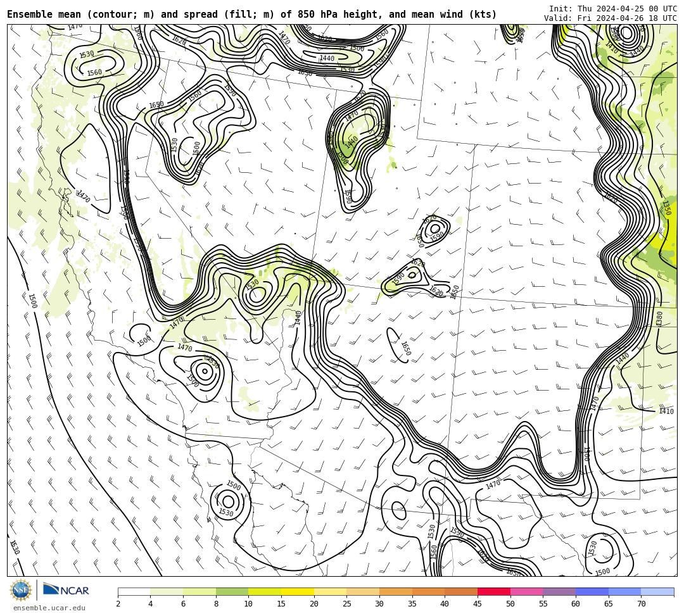Pick the pale yellow 20–25 color bar segment

coord(330,591)
